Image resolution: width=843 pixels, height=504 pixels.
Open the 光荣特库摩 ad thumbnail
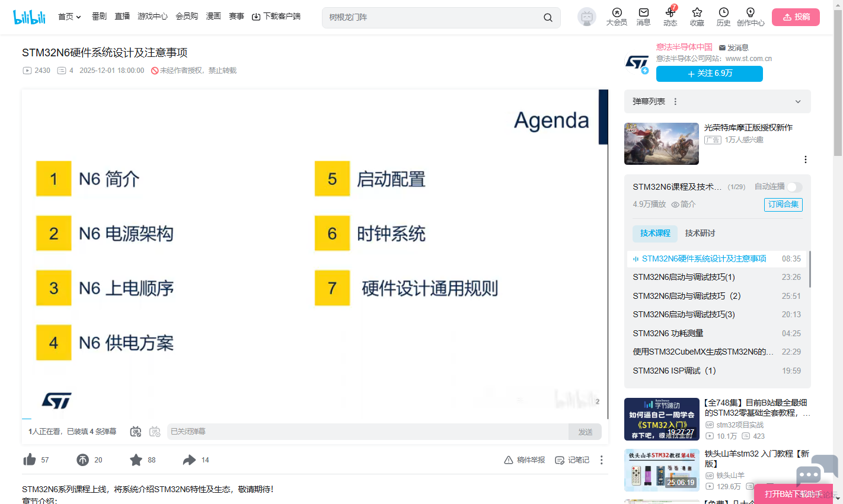click(x=662, y=143)
